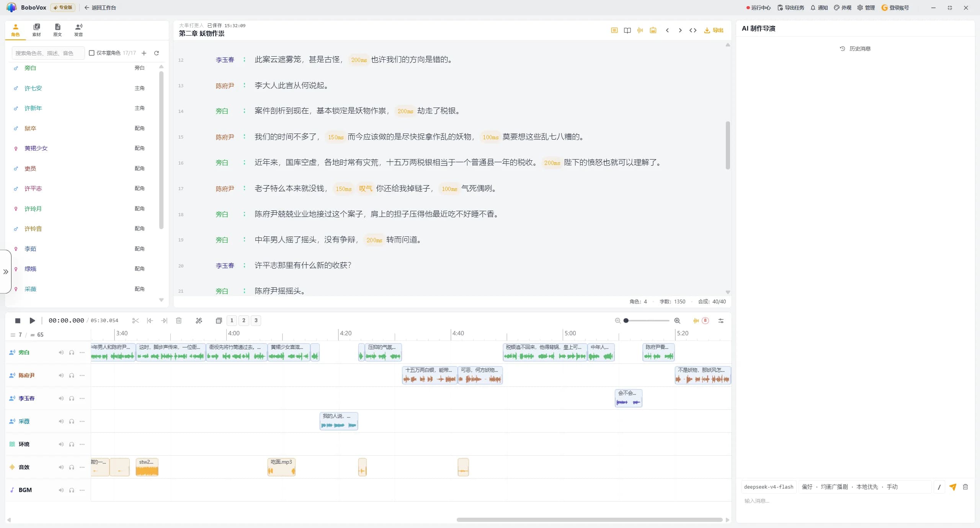Click the play button in timeline

(x=32, y=321)
